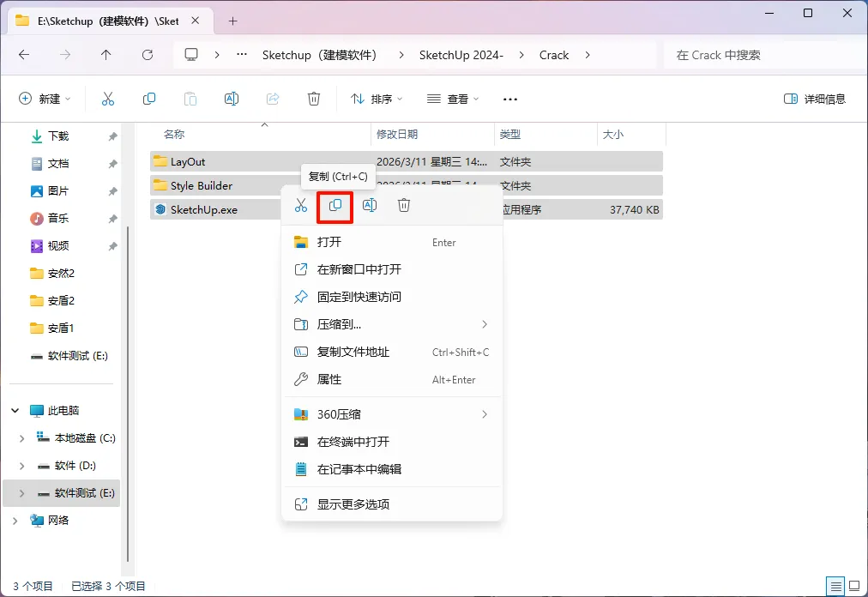Choose 复制文件地址 from context menu
The image size is (868, 597).
click(392, 353)
